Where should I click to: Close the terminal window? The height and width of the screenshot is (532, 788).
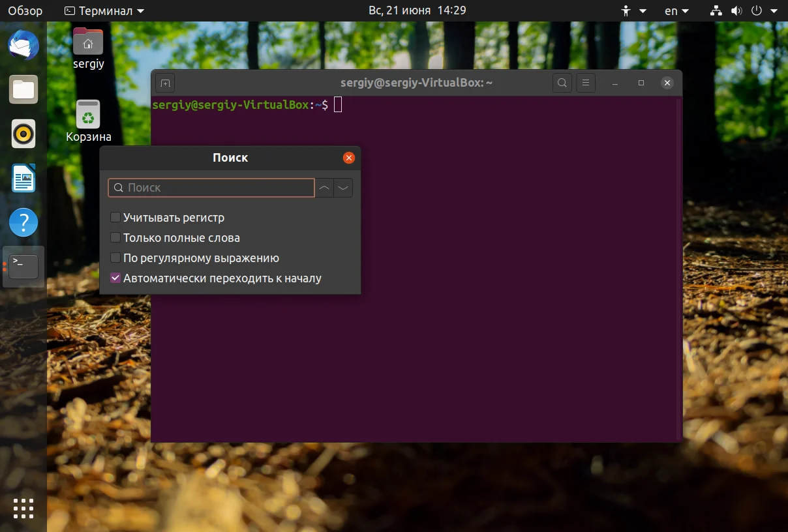[667, 83]
